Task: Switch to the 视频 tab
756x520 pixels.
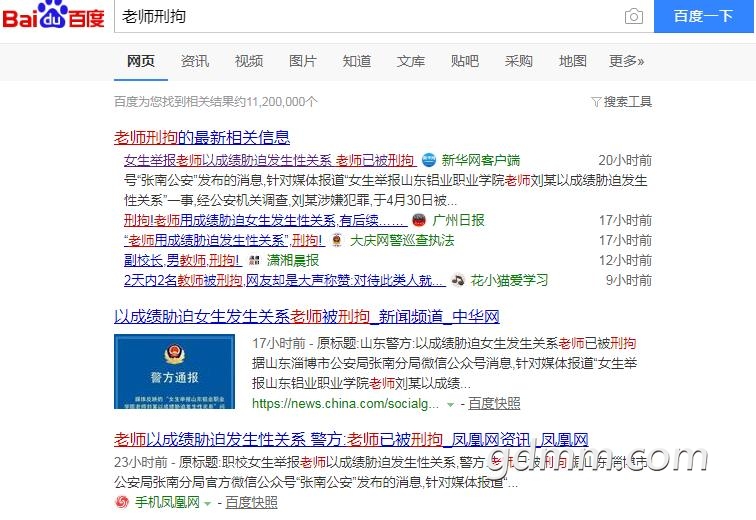Action: [249, 61]
